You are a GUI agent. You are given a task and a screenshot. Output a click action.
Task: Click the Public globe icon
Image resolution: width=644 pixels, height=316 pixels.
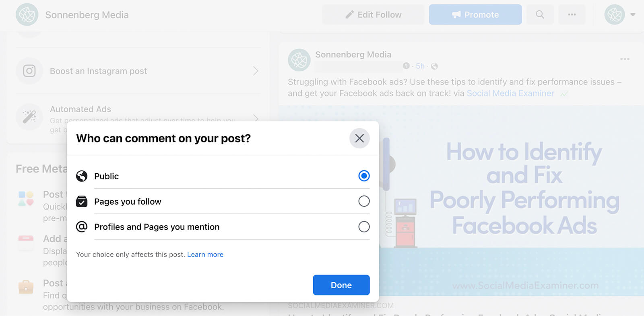coord(82,176)
